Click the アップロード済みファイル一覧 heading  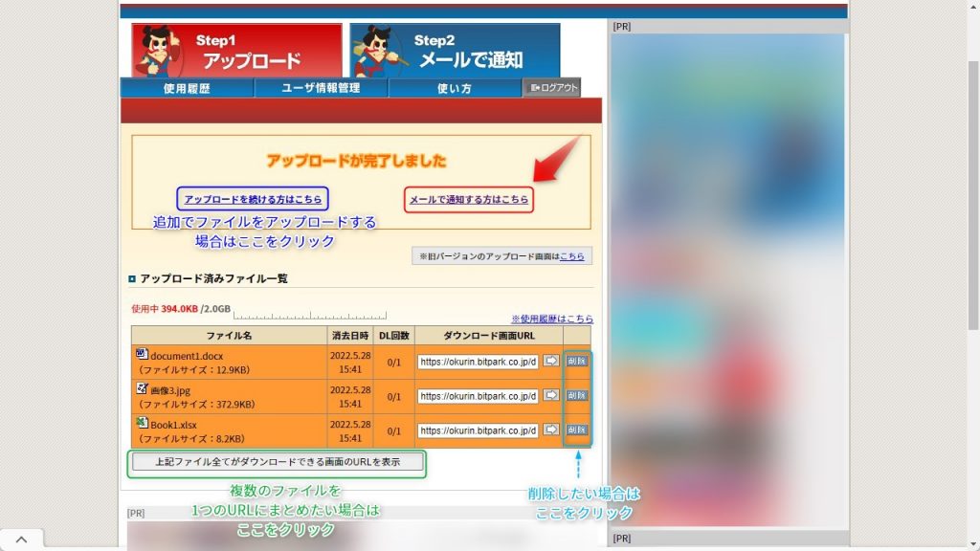click(213, 278)
